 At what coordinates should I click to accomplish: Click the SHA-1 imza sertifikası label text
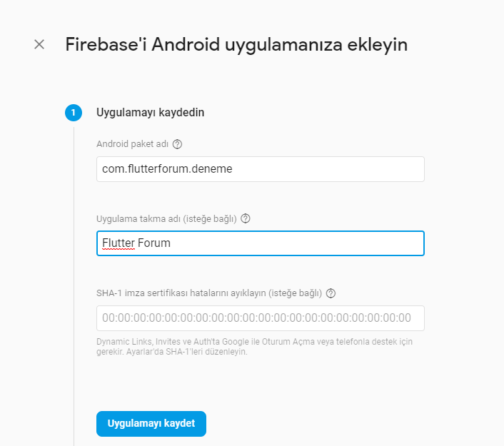(208, 293)
